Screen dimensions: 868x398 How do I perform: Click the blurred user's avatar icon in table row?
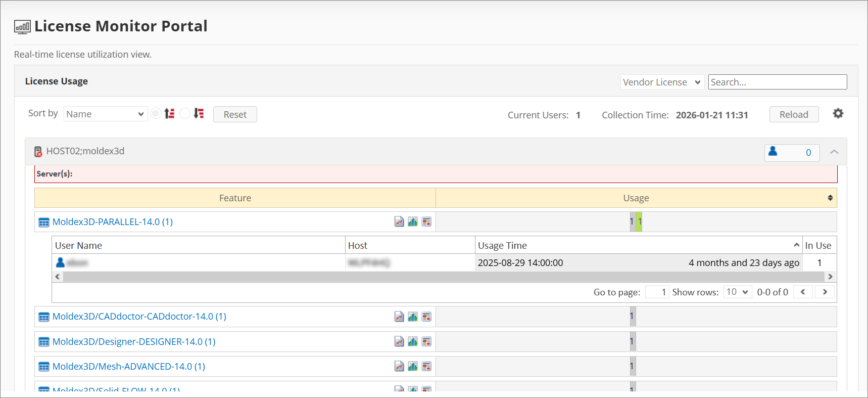click(x=60, y=262)
